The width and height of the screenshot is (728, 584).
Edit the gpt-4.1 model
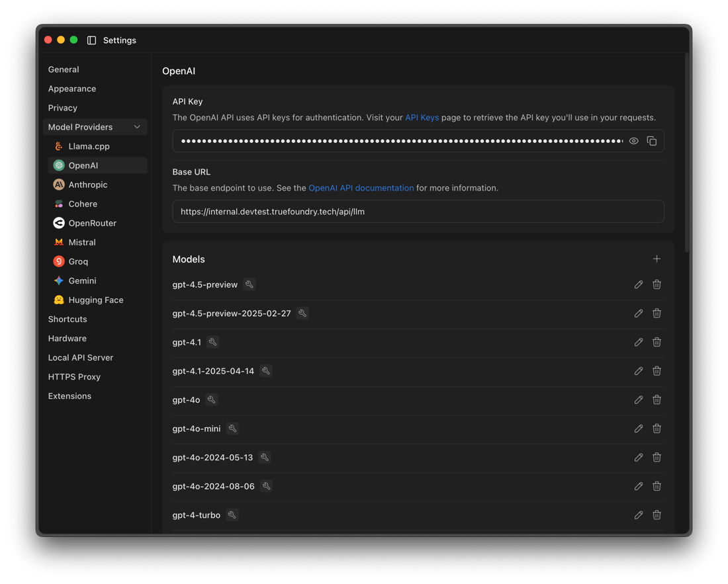(x=639, y=342)
